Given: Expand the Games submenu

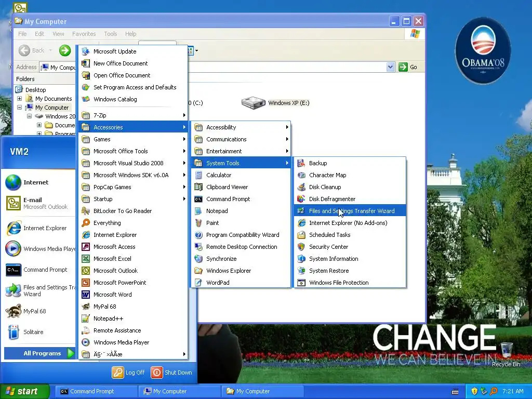Looking at the screenshot, I should 133,139.
